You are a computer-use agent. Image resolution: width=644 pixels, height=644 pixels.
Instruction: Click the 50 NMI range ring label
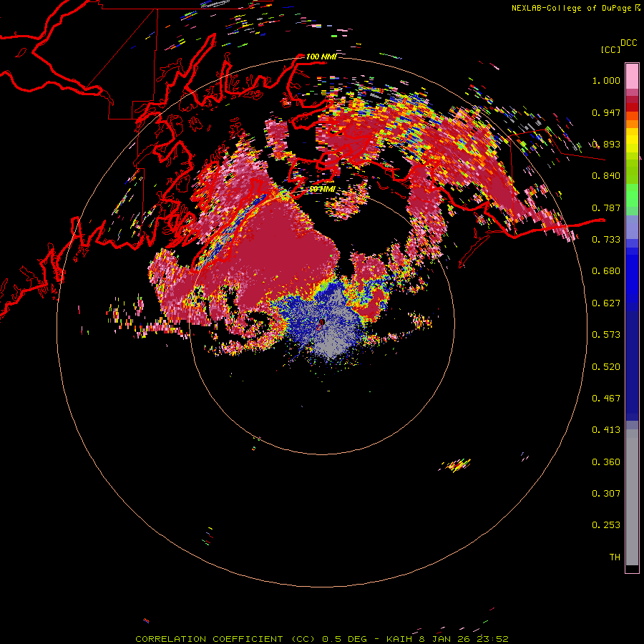point(322,189)
